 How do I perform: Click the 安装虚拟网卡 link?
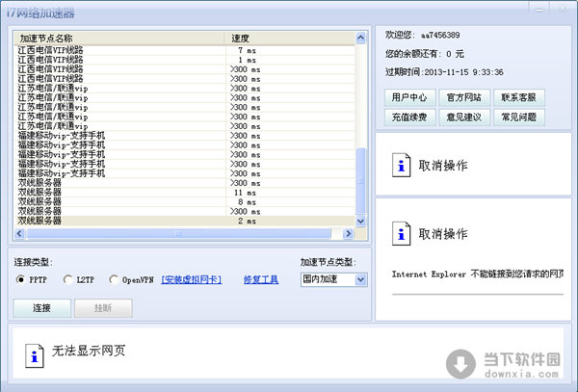(192, 279)
